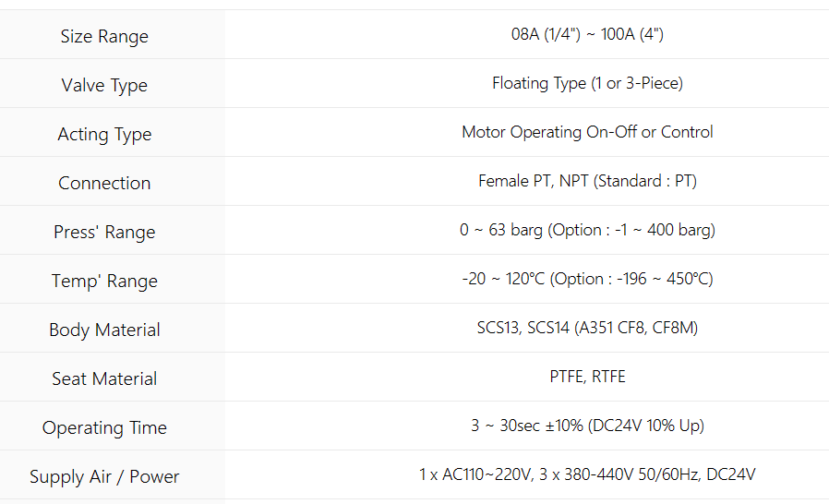Click the SCS13, SCS14 body material value

pos(587,329)
